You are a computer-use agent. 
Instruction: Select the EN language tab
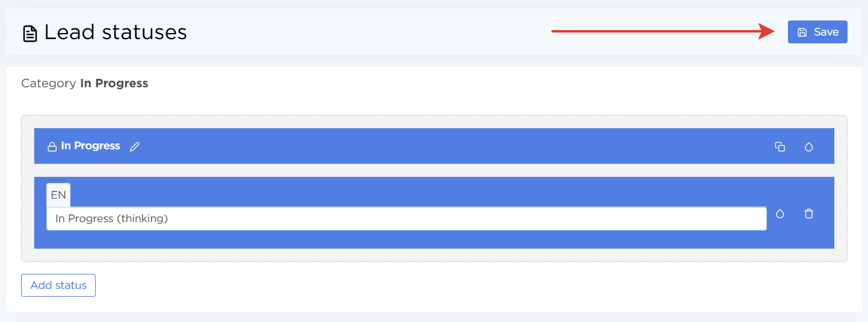pyautogui.click(x=58, y=195)
